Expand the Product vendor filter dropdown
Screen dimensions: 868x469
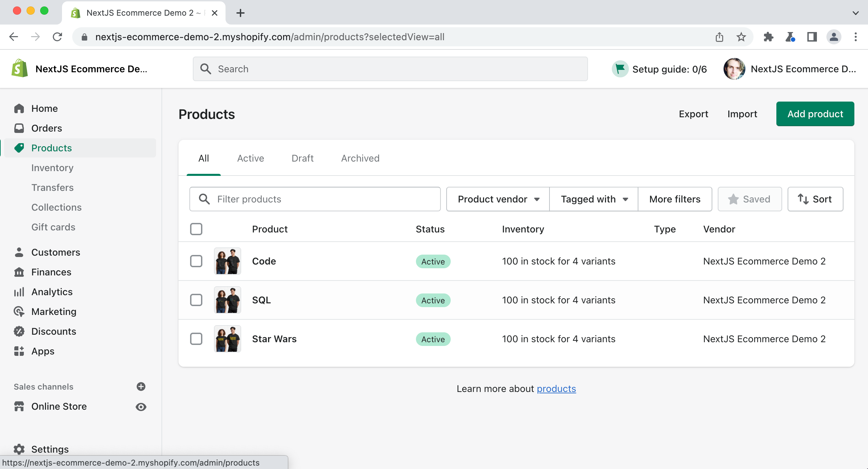(x=498, y=199)
